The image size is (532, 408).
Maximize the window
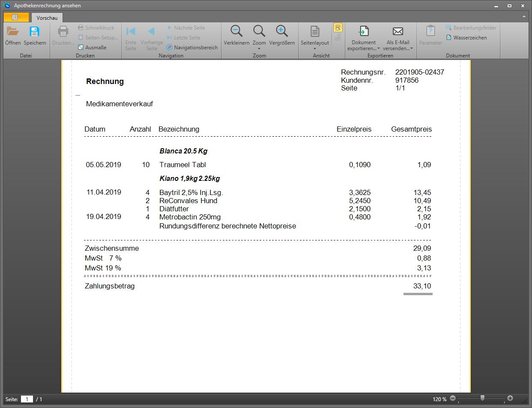click(509, 6)
